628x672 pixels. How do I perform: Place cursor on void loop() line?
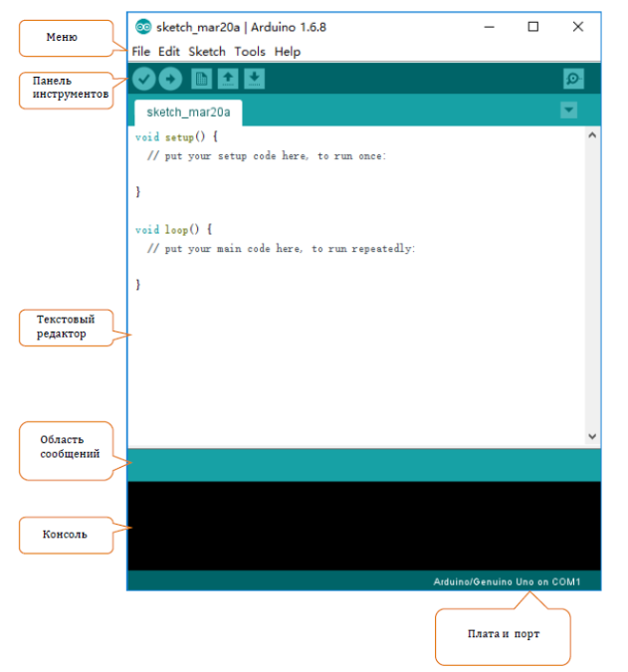[173, 230]
